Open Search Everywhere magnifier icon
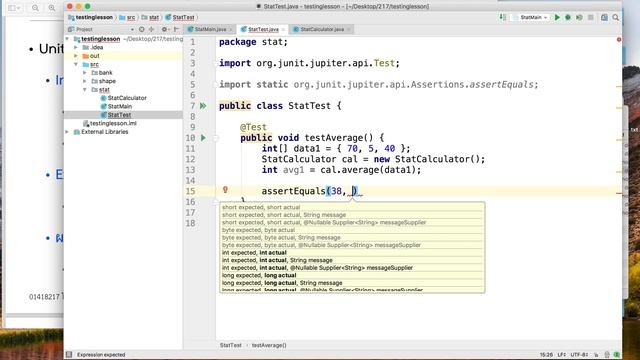640x360 pixels. pos(616,18)
